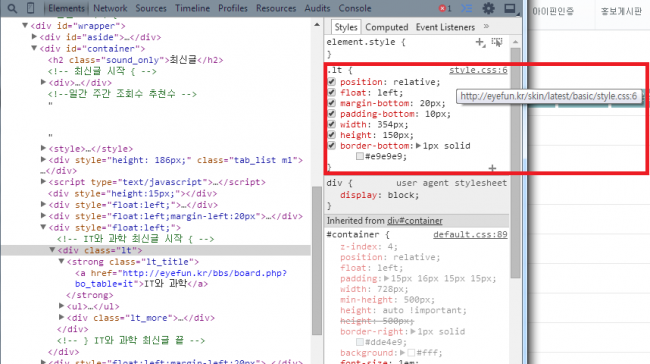Switch to the Sources tab
650x364 pixels.
click(151, 8)
